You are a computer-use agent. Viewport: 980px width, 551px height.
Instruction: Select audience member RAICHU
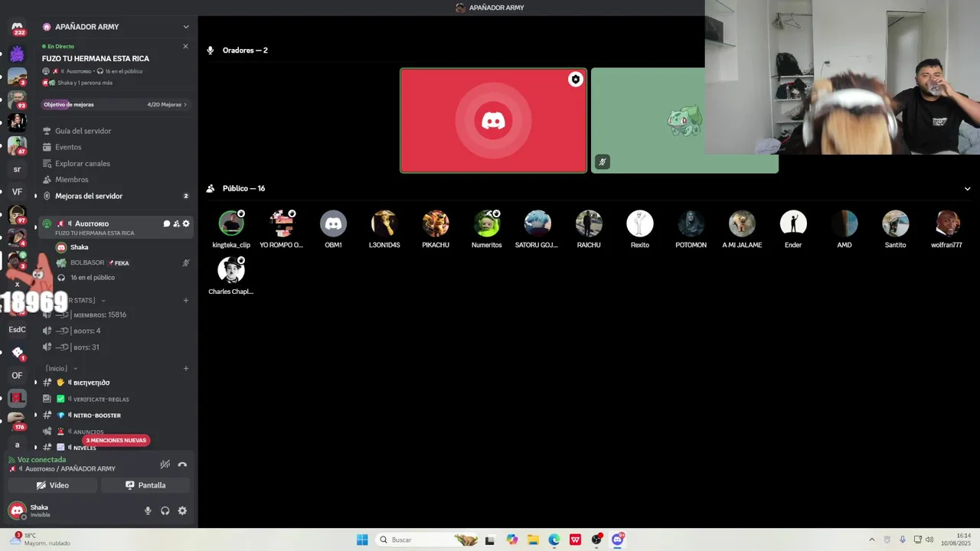tap(589, 230)
